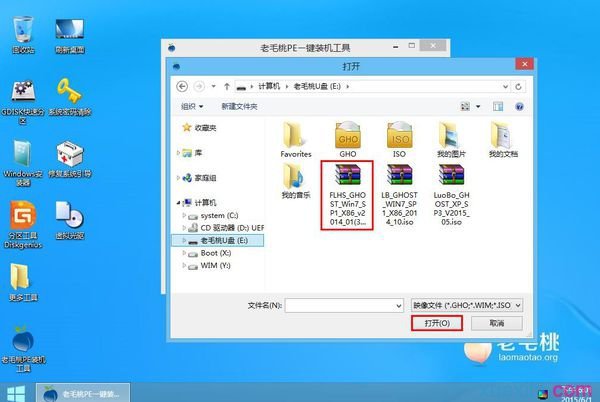Screen dimensions: 600x402
Task: Select the 我的音乐 (My Music) folder
Action: click(x=296, y=181)
